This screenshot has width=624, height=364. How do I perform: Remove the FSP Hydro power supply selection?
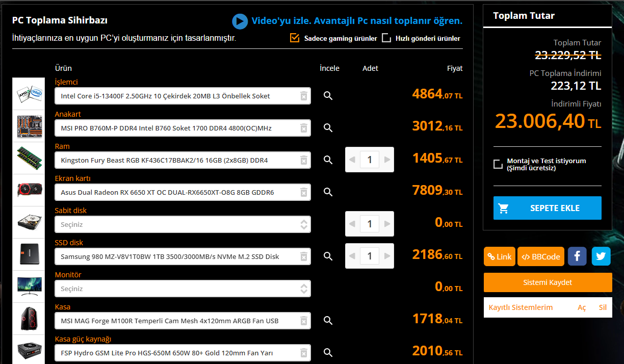coord(303,353)
